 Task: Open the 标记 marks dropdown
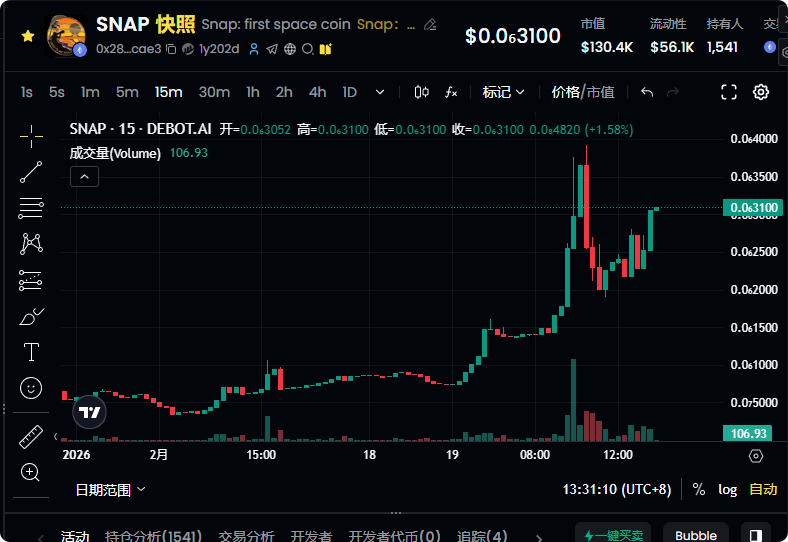pos(504,92)
